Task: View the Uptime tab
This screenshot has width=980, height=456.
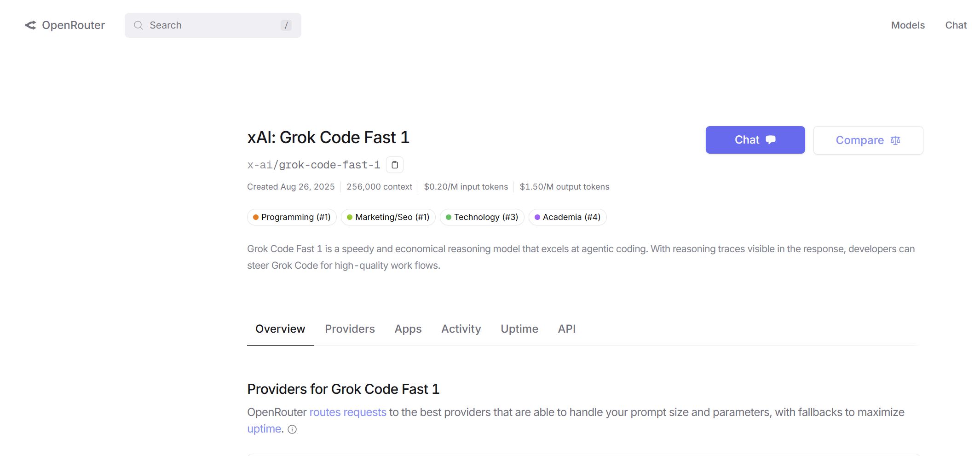Action: click(x=519, y=329)
